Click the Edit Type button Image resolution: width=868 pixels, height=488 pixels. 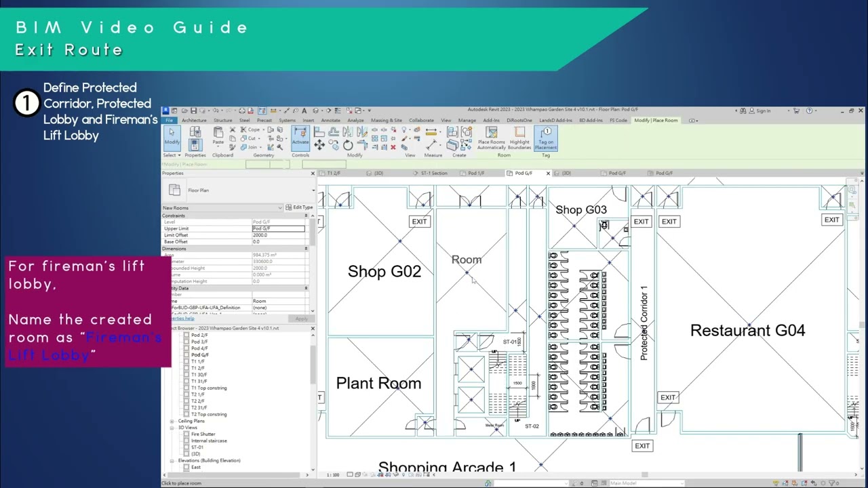coord(299,207)
